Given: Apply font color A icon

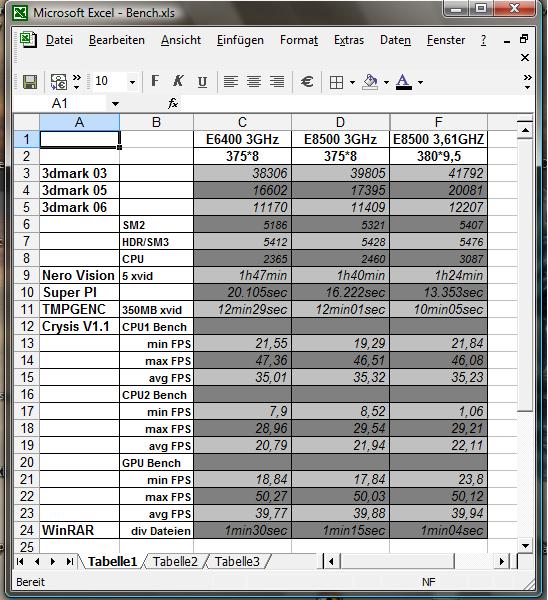Looking at the screenshot, I should pyautogui.click(x=404, y=82).
